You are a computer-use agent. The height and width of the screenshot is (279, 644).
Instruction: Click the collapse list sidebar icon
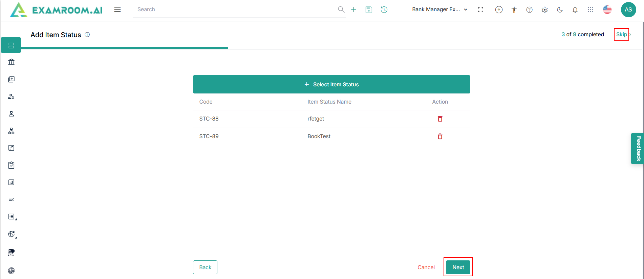click(x=11, y=199)
